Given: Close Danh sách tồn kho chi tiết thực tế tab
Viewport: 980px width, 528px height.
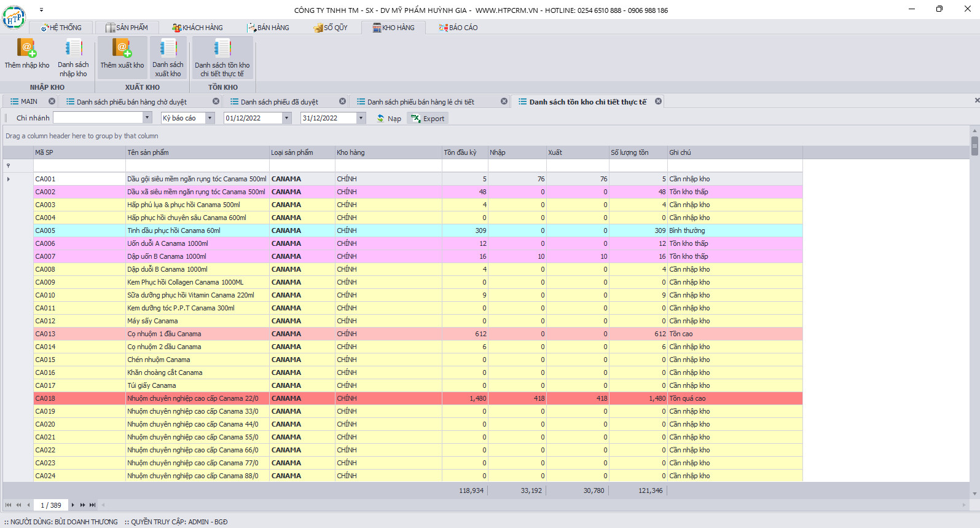Looking at the screenshot, I should coord(658,101).
